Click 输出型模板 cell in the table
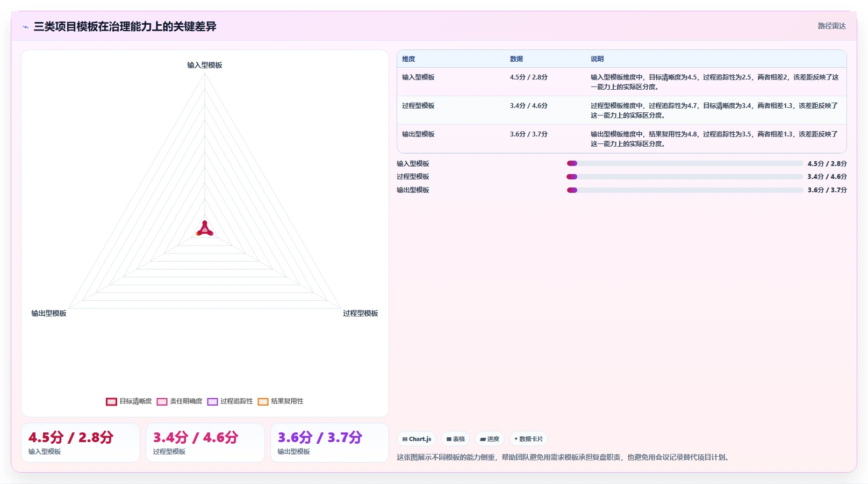Screen dimensions: 868x484 (x=418, y=134)
